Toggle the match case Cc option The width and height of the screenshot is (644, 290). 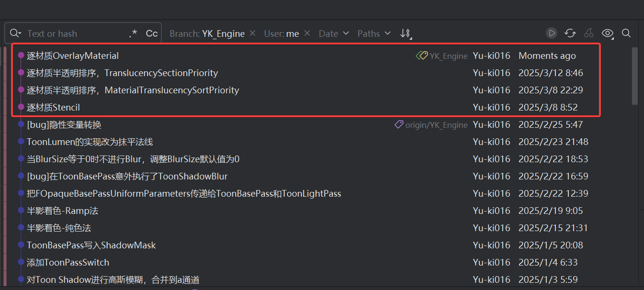point(151,33)
